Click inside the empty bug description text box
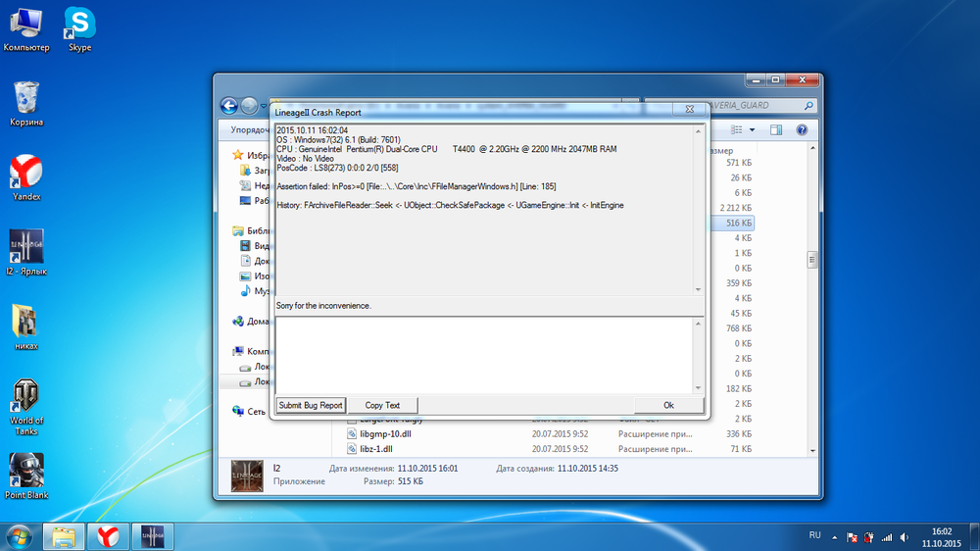The height and width of the screenshot is (551, 980). [487, 354]
